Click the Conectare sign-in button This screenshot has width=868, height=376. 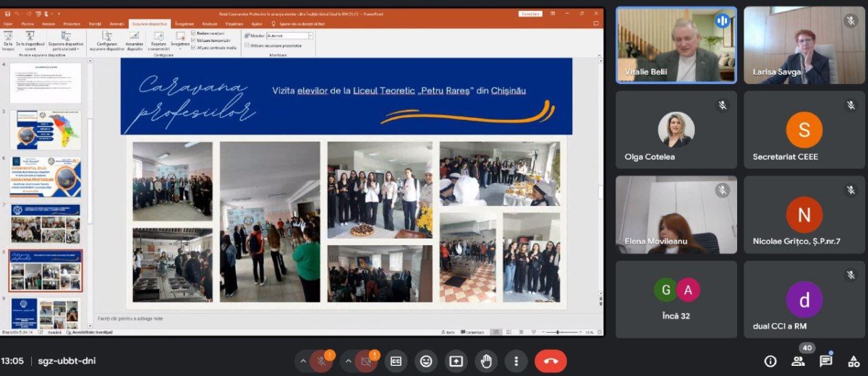point(530,13)
